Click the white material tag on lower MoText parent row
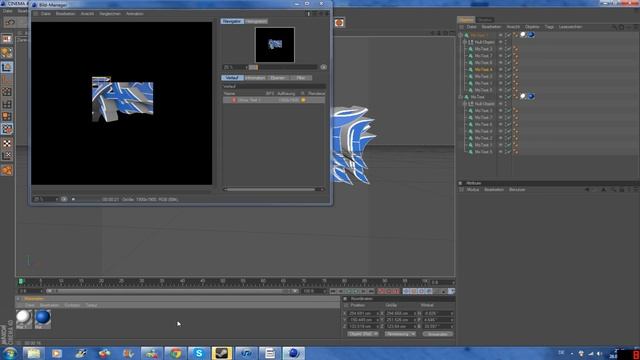640x360 pixels. (x=523, y=97)
